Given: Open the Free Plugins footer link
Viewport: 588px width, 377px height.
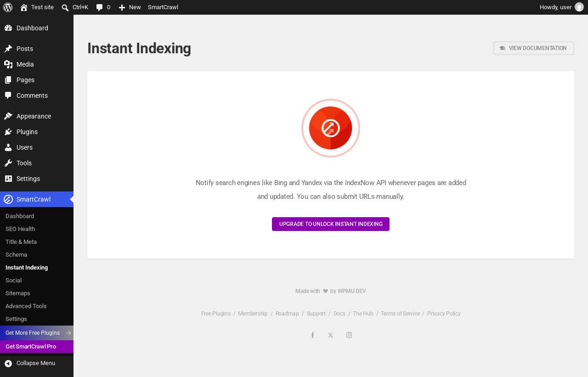Looking at the screenshot, I should 216,314.
